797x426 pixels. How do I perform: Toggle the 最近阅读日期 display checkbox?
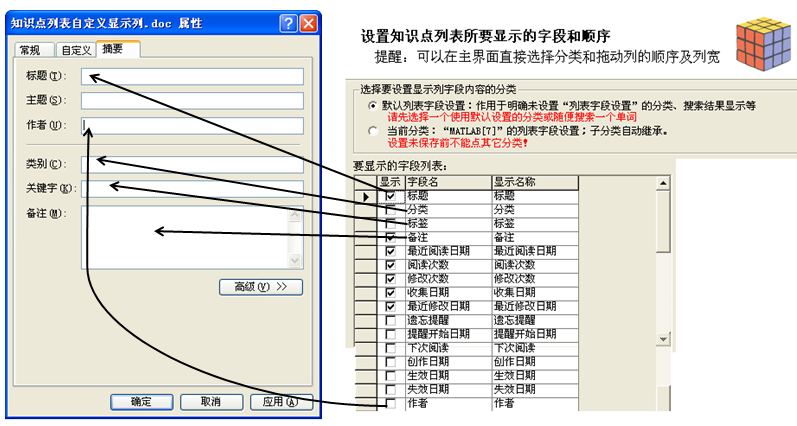[x=390, y=251]
